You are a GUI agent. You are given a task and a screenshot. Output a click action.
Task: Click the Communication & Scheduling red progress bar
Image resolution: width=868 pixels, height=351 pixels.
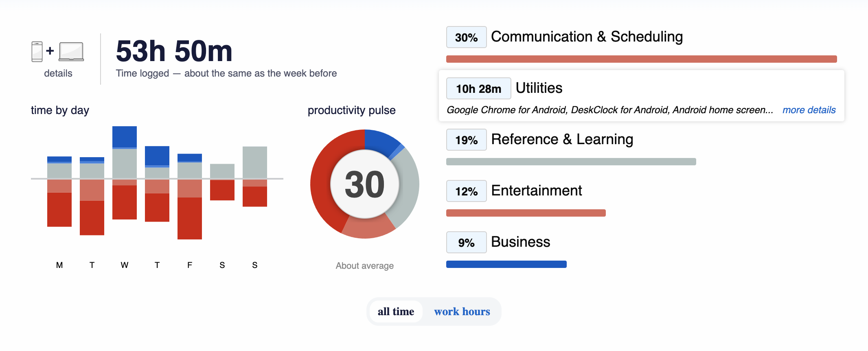click(x=642, y=59)
